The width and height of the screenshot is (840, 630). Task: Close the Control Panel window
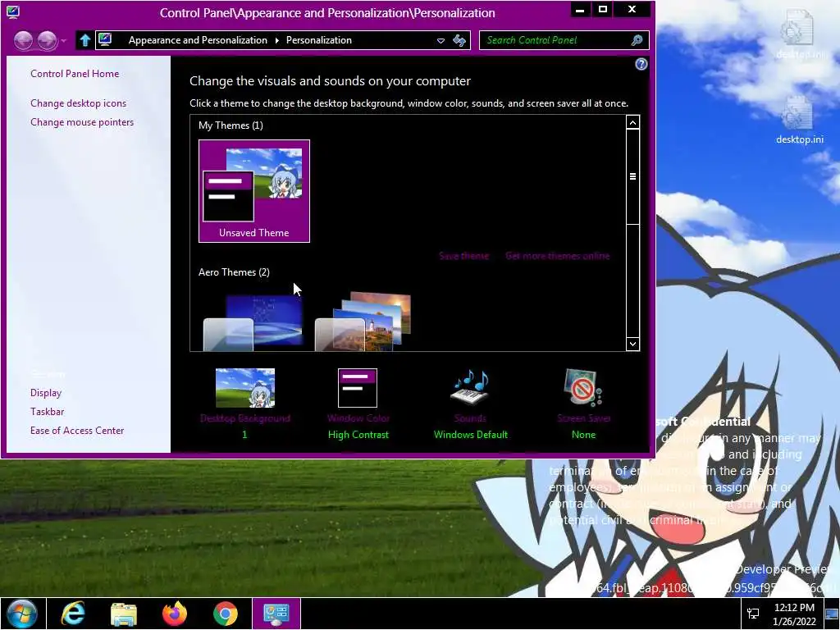tap(632, 9)
